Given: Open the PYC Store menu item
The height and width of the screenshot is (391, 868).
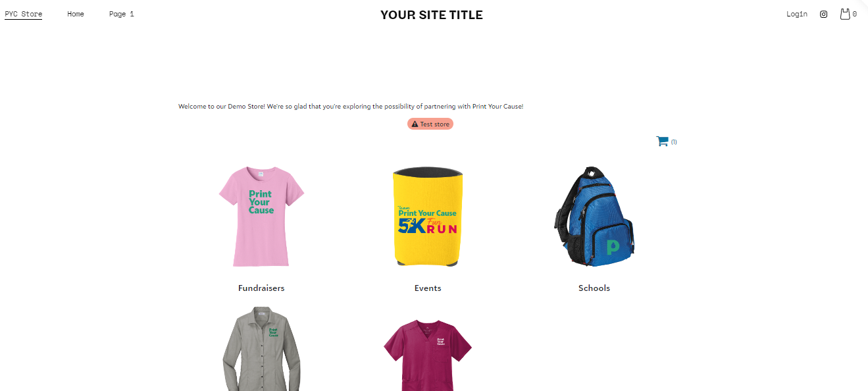Looking at the screenshot, I should click(x=23, y=14).
